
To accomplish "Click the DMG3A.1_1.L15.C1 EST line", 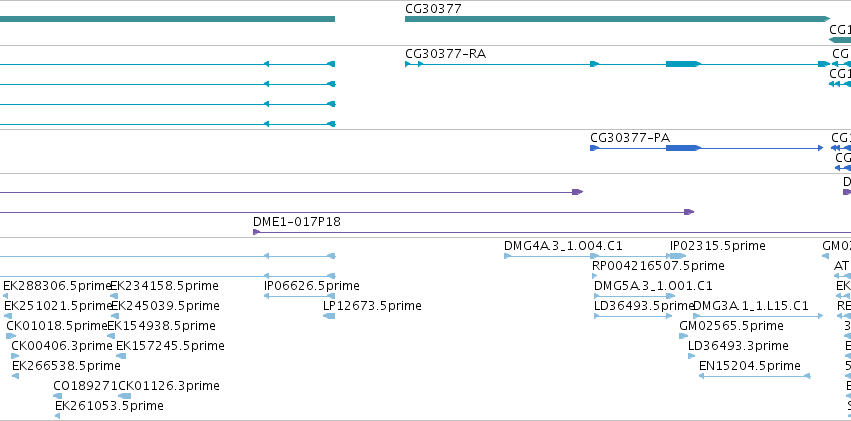I will point(758,316).
